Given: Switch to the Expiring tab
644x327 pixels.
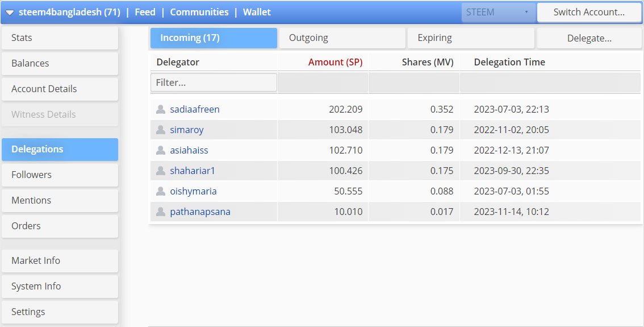Looking at the screenshot, I should pyautogui.click(x=471, y=38).
